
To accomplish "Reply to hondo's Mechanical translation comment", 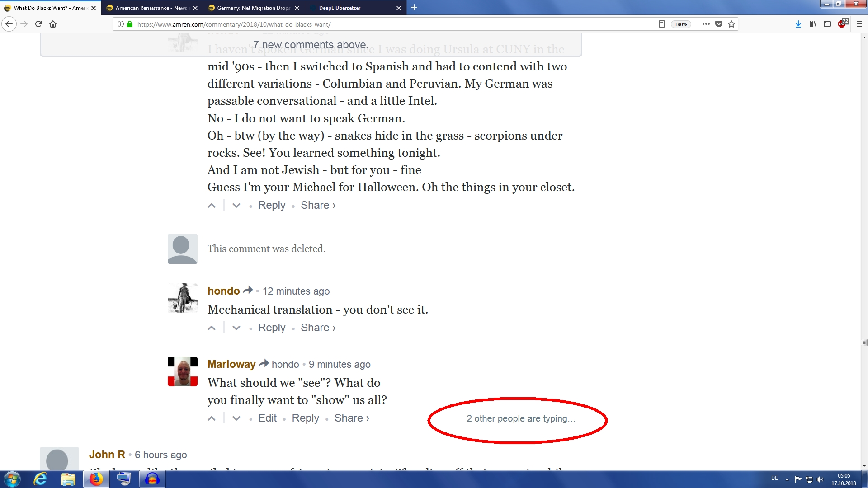I will (x=272, y=328).
